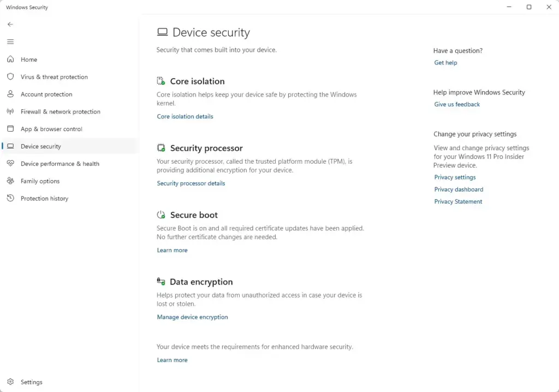Click the Device security laptop icon in sidebar
Image resolution: width=559 pixels, height=392 pixels.
tap(10, 146)
